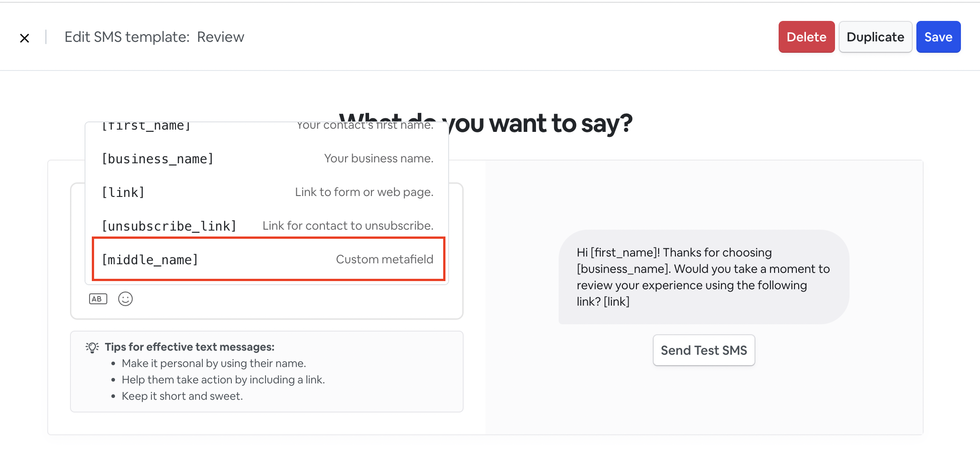The height and width of the screenshot is (473, 980).
Task: Duplicate this SMS template
Action: (875, 37)
